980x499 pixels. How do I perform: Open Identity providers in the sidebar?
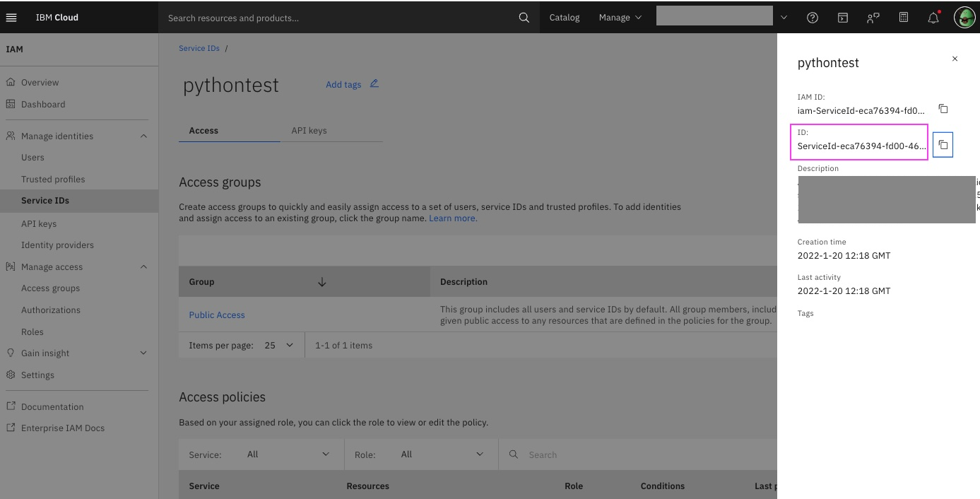pyautogui.click(x=57, y=245)
